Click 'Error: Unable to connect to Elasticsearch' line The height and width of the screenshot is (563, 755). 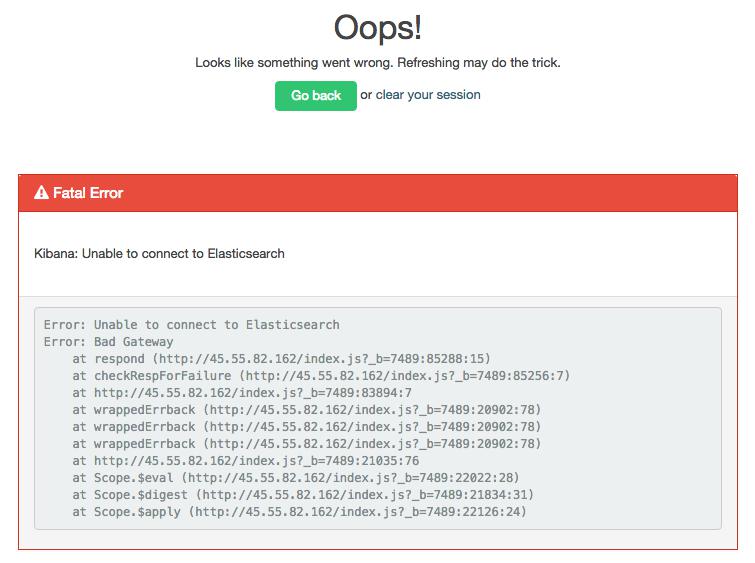(191, 325)
